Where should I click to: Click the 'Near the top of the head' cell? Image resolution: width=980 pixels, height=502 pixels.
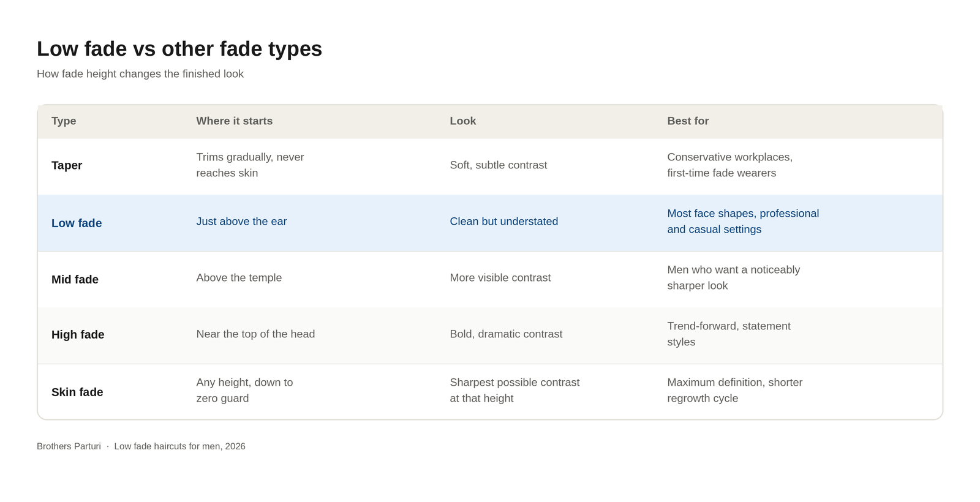pos(255,334)
